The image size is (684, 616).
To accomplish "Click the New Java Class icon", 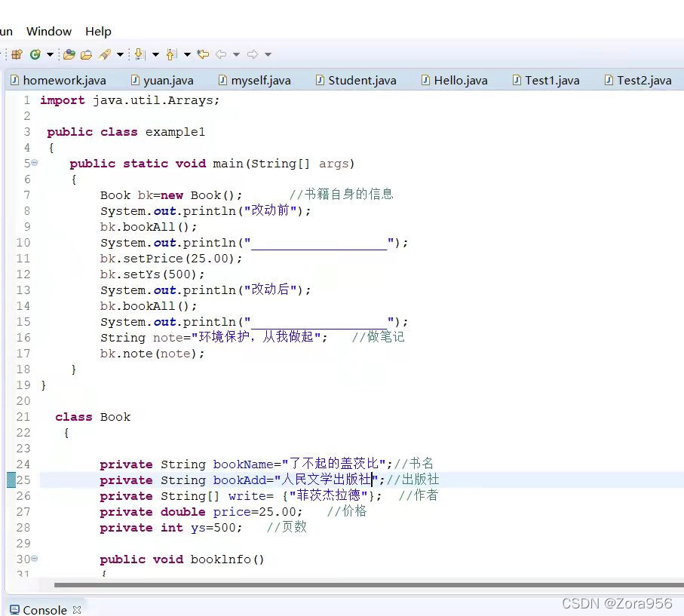I will coord(35,54).
